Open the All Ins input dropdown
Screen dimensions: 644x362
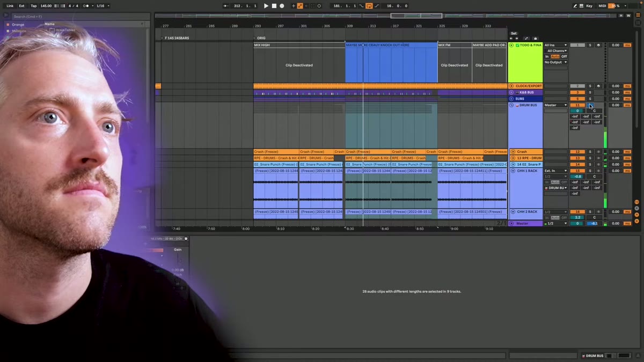(x=556, y=45)
